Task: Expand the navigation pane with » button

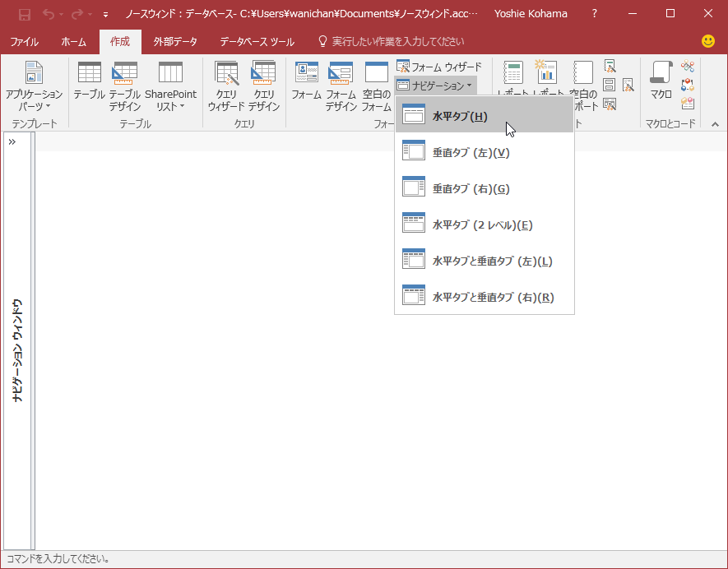Action: click(12, 141)
